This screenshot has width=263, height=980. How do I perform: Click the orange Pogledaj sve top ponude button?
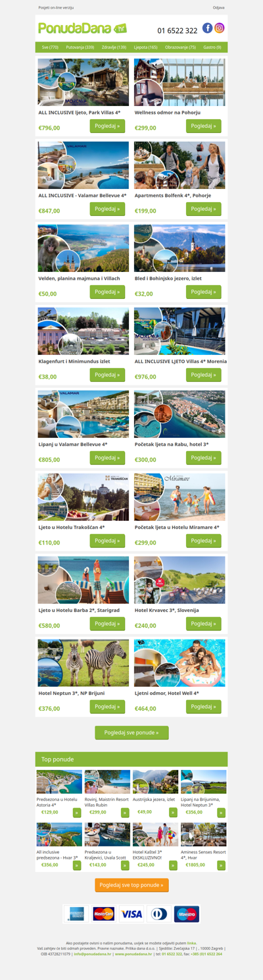[131, 885]
